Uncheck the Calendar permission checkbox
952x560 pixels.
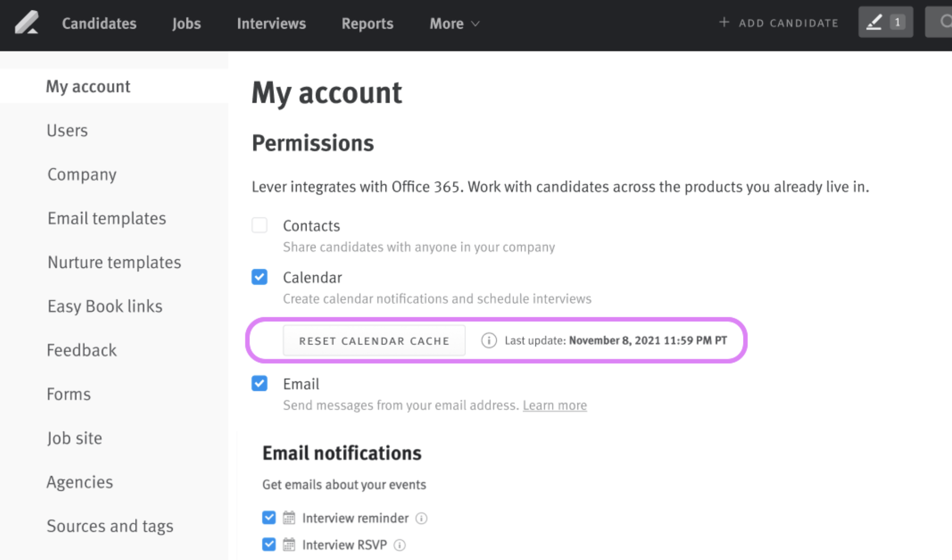pos(259,277)
